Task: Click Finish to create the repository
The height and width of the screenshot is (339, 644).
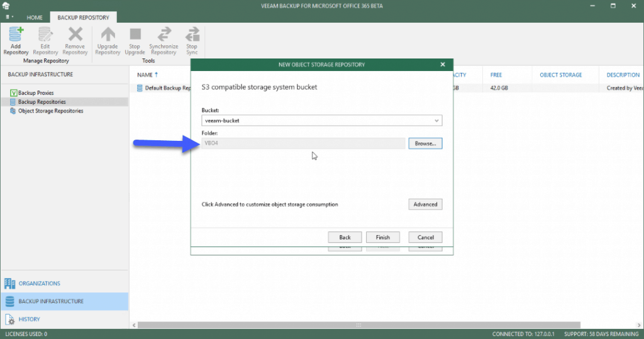Action: (382, 237)
